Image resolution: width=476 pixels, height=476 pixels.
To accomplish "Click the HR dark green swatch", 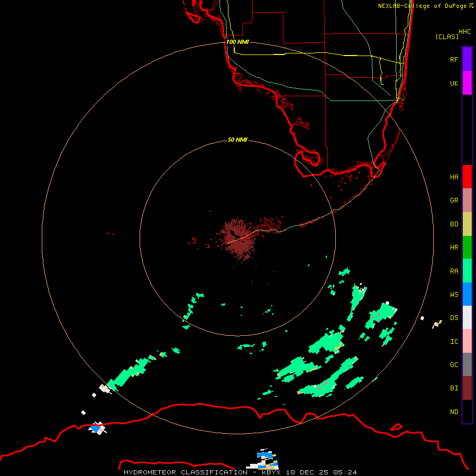I will pyautogui.click(x=467, y=248).
